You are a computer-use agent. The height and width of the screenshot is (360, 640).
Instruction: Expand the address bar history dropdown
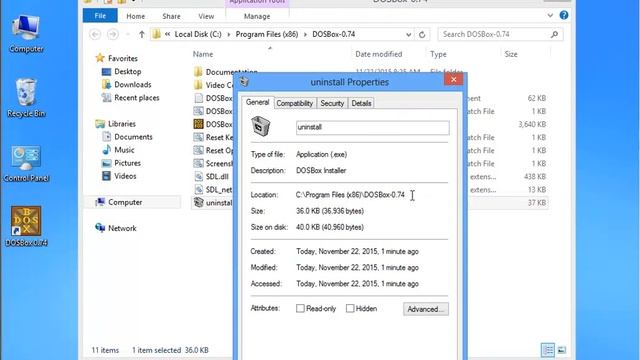tap(409, 35)
